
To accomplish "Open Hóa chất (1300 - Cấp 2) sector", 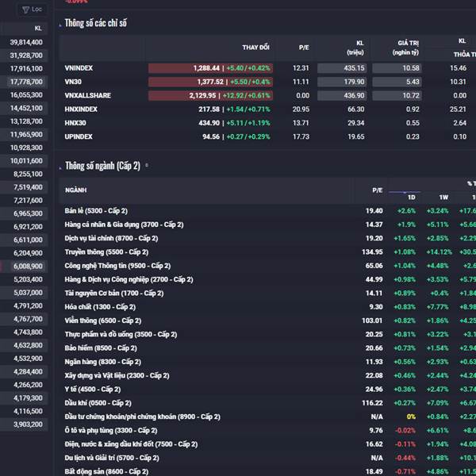I will coord(100,307).
